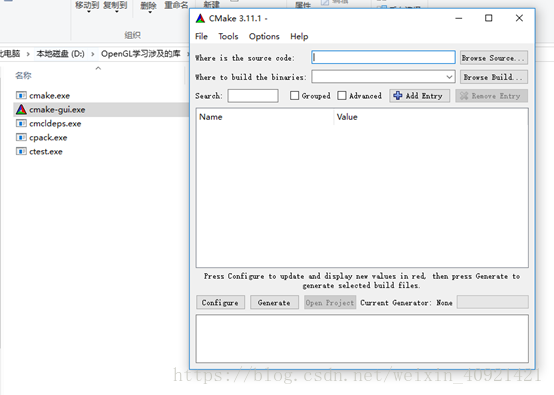Minimize the CMake window

click(x=459, y=18)
